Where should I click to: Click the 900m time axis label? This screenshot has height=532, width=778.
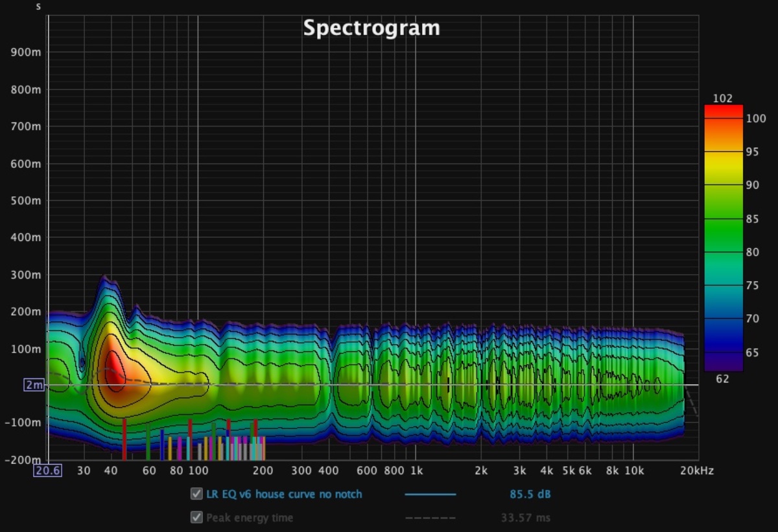[x=26, y=52]
